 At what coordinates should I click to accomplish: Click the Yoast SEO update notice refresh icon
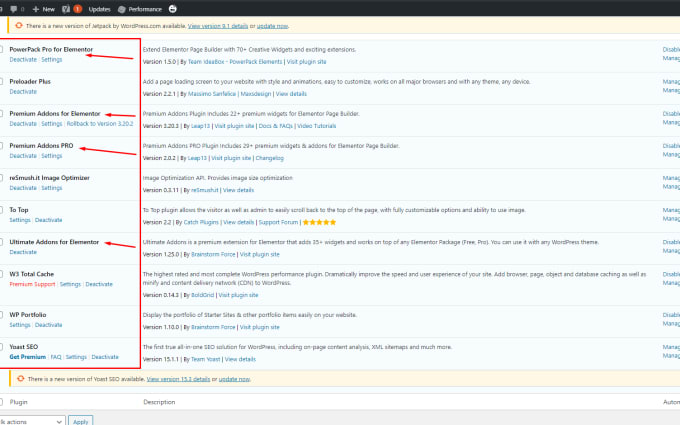click(x=20, y=379)
